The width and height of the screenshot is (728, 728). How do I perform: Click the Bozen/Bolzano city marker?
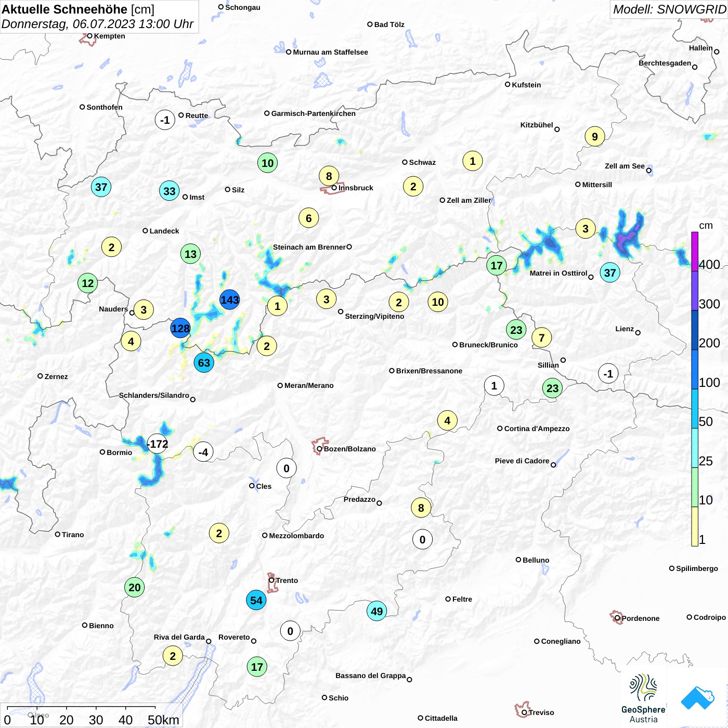319,449
